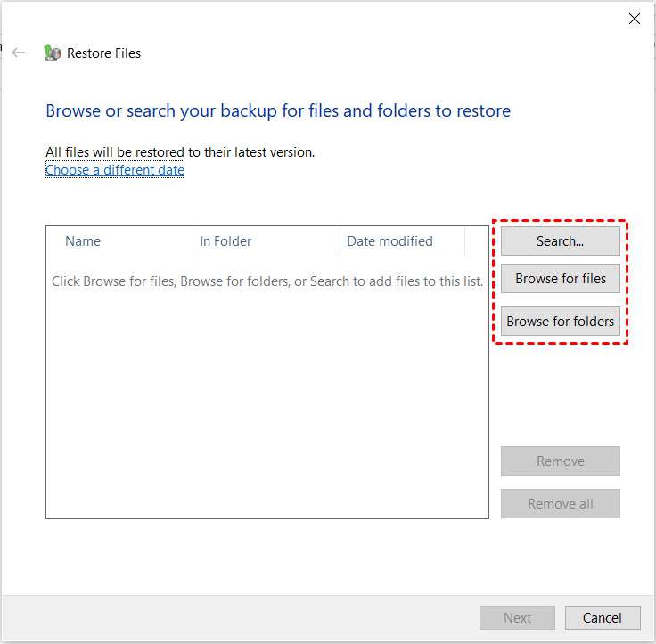Click the Next button

pyautogui.click(x=517, y=617)
